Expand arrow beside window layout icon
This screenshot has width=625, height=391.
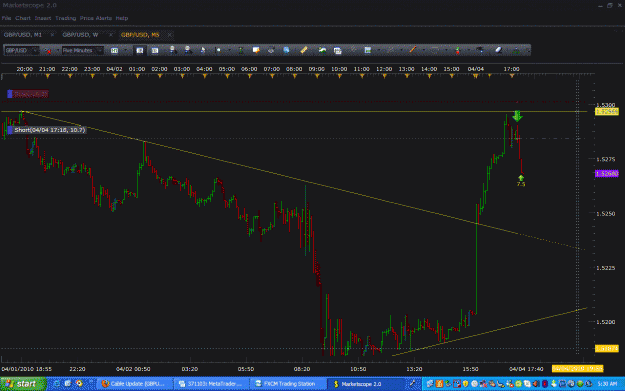tap(379, 50)
